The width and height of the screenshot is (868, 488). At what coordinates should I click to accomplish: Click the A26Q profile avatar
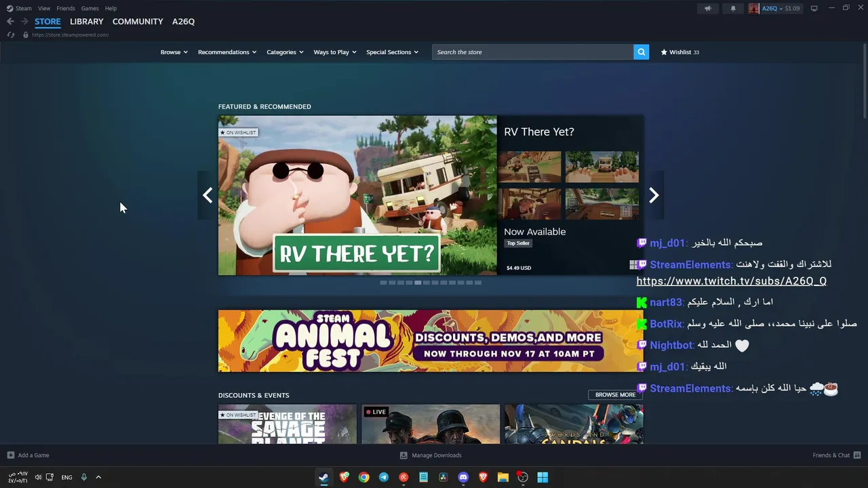pos(754,8)
